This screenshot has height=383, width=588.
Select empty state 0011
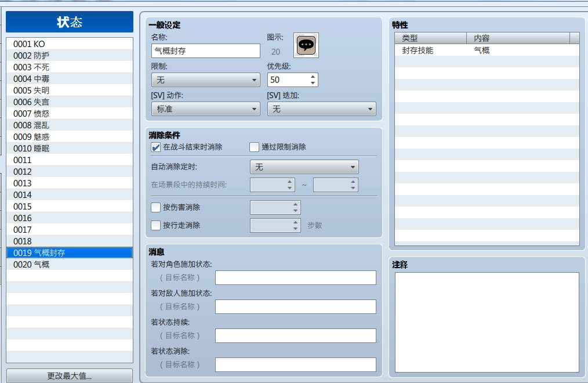(70, 160)
